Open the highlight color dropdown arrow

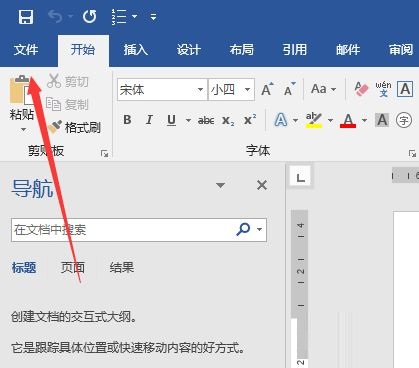[330, 120]
